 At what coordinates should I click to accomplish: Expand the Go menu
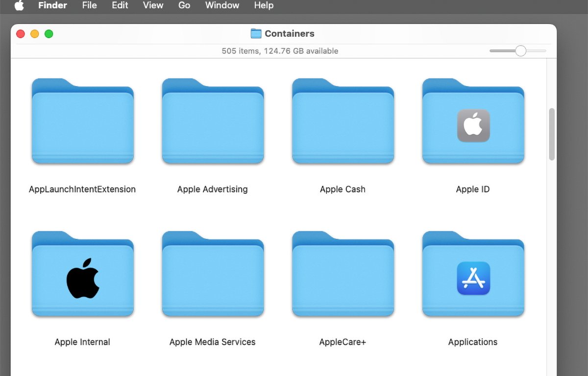click(x=184, y=6)
